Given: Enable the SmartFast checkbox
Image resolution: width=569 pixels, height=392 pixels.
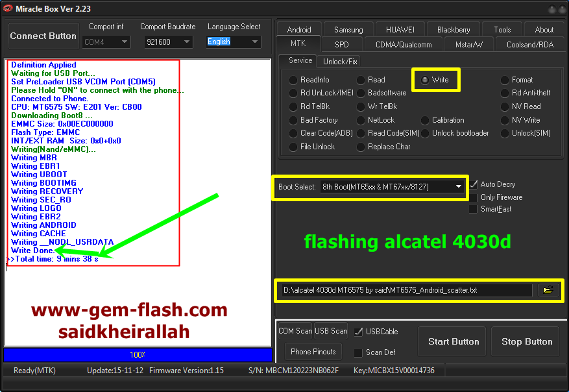Looking at the screenshot, I should [x=473, y=209].
